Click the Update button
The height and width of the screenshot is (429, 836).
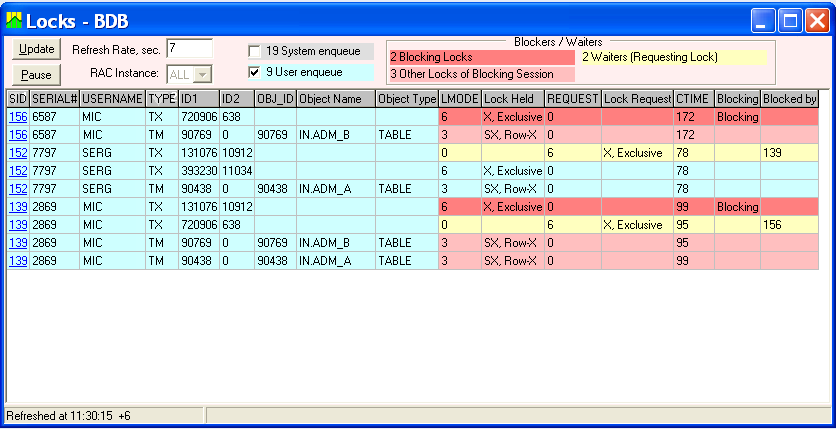pyautogui.click(x=36, y=49)
